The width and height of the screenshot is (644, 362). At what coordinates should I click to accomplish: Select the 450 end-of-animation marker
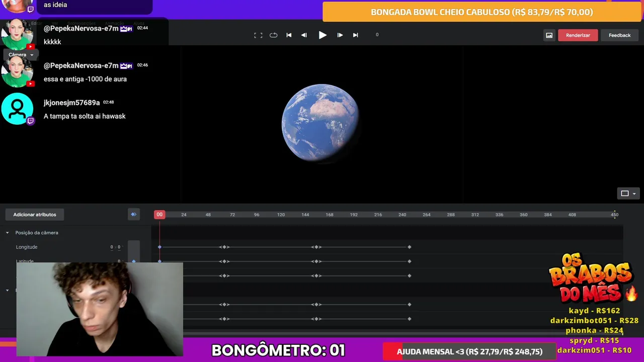(615, 215)
